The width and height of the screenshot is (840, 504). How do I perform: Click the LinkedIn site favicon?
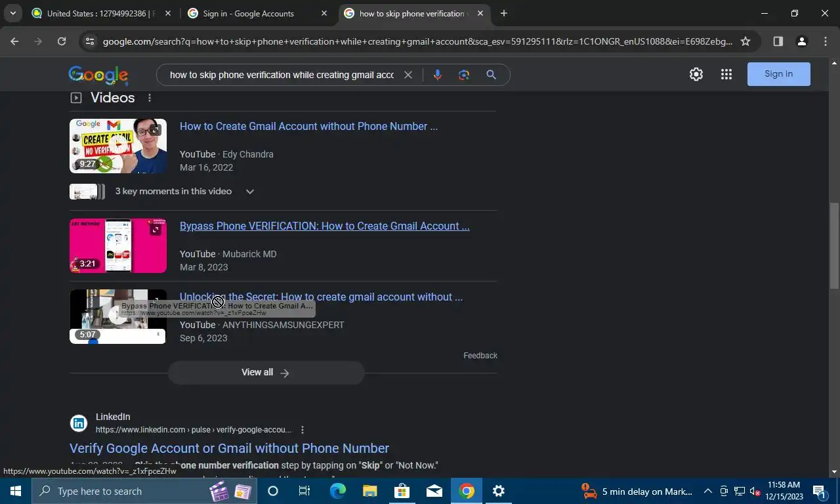coord(79,423)
